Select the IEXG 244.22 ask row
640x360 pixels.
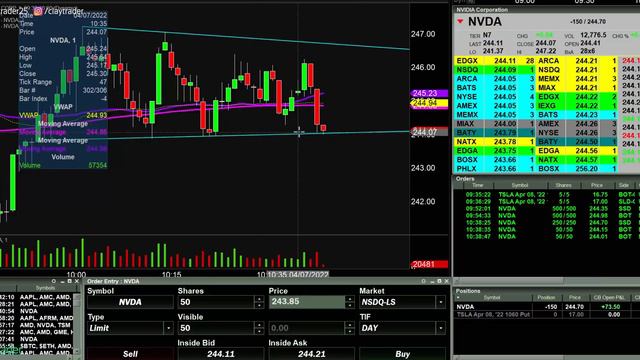(x=577, y=106)
